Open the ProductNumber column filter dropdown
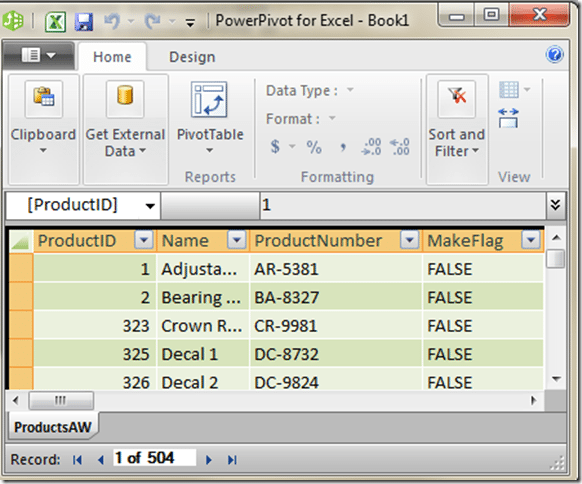 (410, 240)
